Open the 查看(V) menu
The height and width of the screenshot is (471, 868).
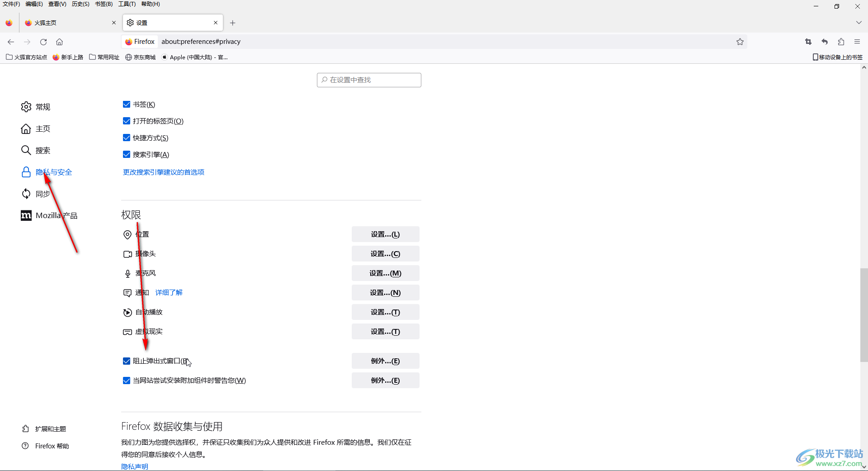click(57, 4)
